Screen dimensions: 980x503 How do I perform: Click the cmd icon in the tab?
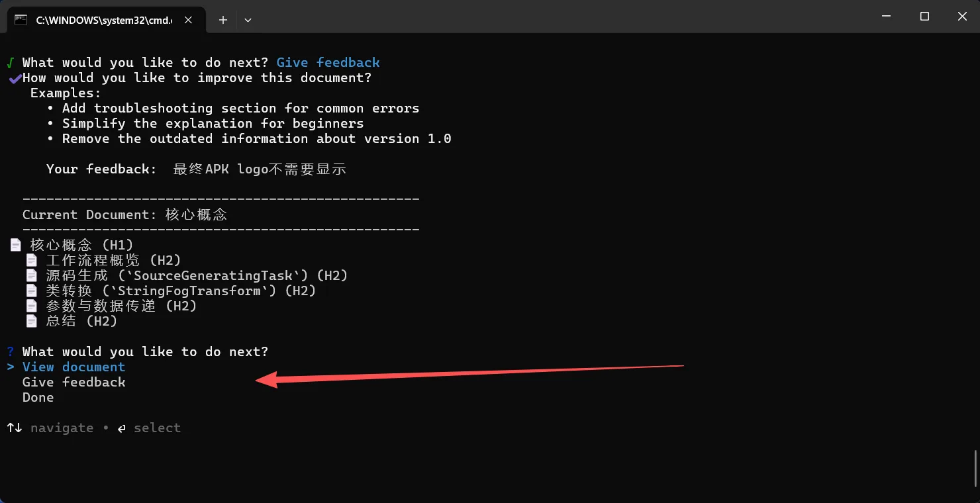pos(21,20)
